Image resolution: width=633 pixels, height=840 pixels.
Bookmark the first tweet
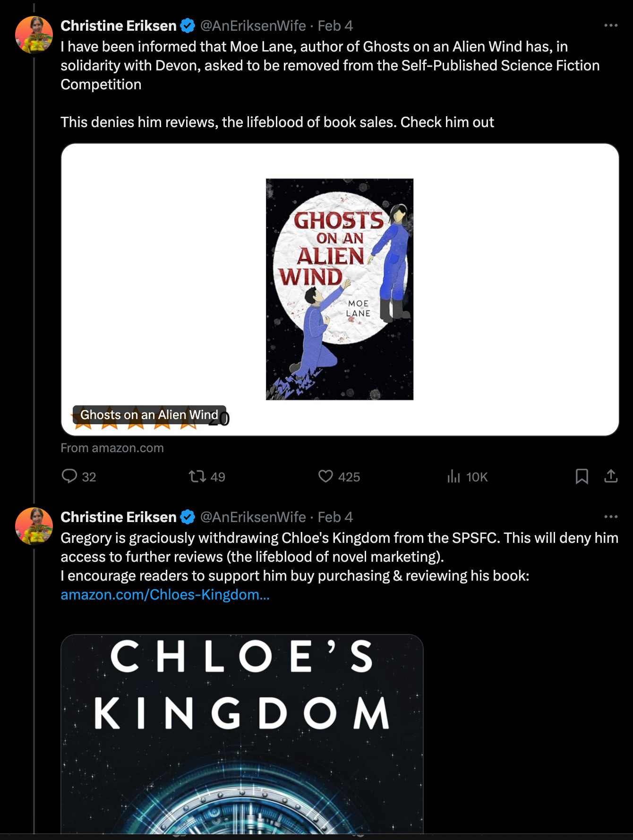click(582, 476)
